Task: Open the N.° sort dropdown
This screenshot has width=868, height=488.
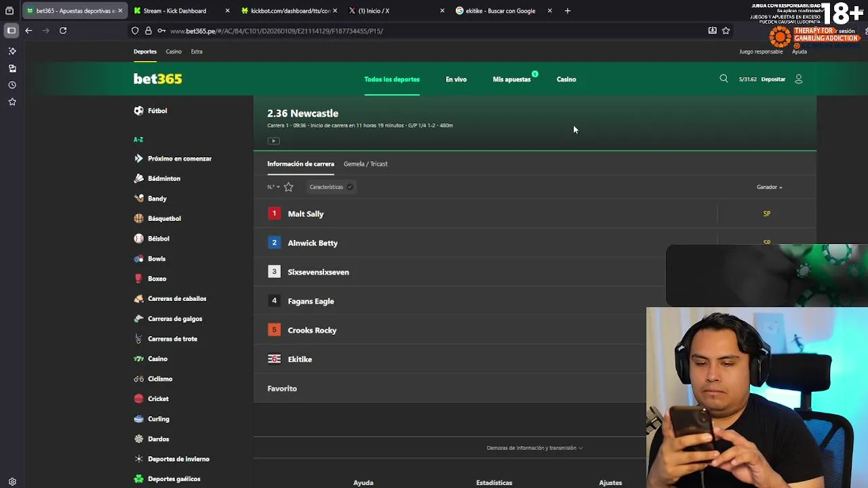Action: tap(273, 187)
